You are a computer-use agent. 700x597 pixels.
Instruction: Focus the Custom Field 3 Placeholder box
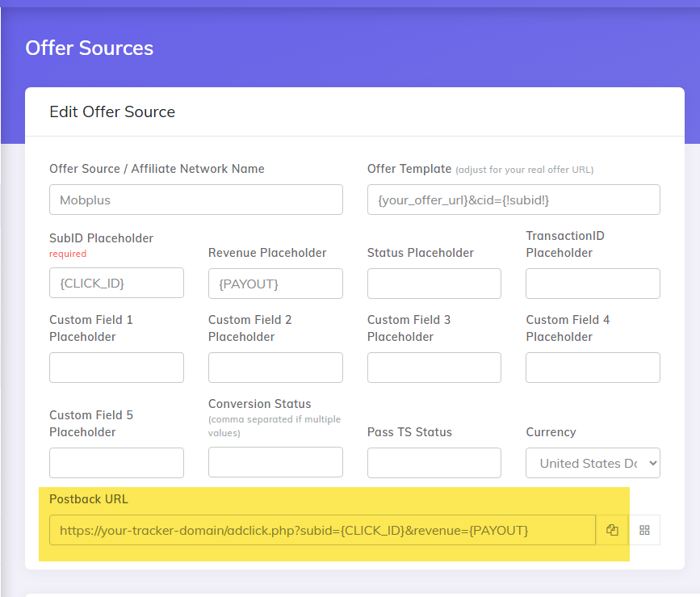tap(434, 368)
